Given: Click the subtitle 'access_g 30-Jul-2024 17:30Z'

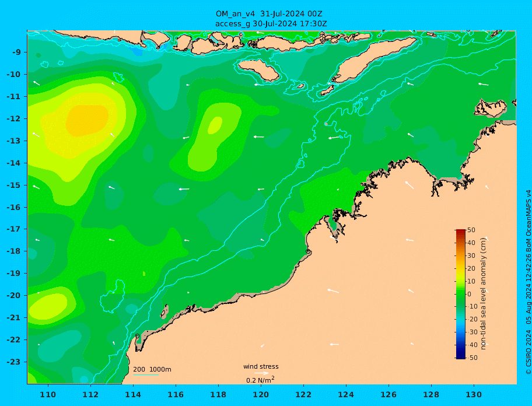Looking at the screenshot, I should [271, 24].
